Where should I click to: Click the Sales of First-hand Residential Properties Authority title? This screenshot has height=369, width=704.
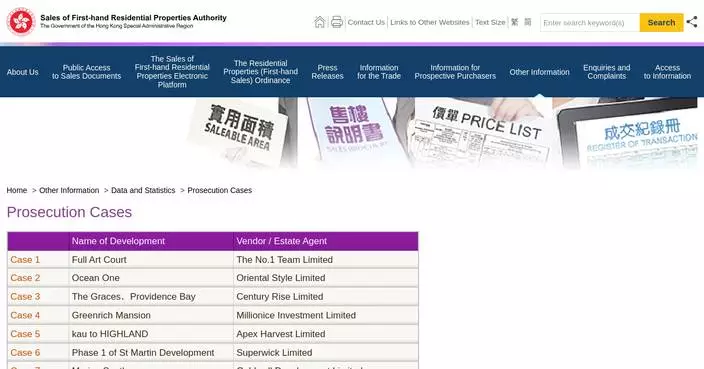point(133,18)
